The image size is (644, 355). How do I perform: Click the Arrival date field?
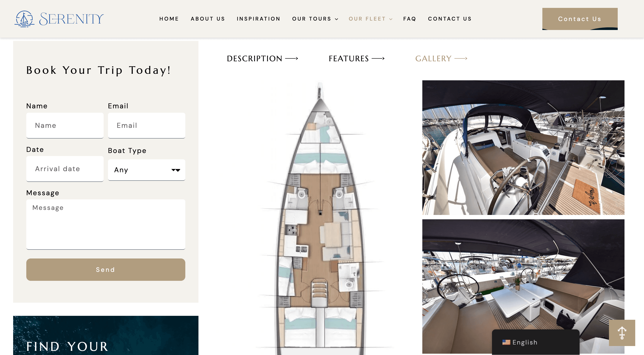pyautogui.click(x=65, y=169)
